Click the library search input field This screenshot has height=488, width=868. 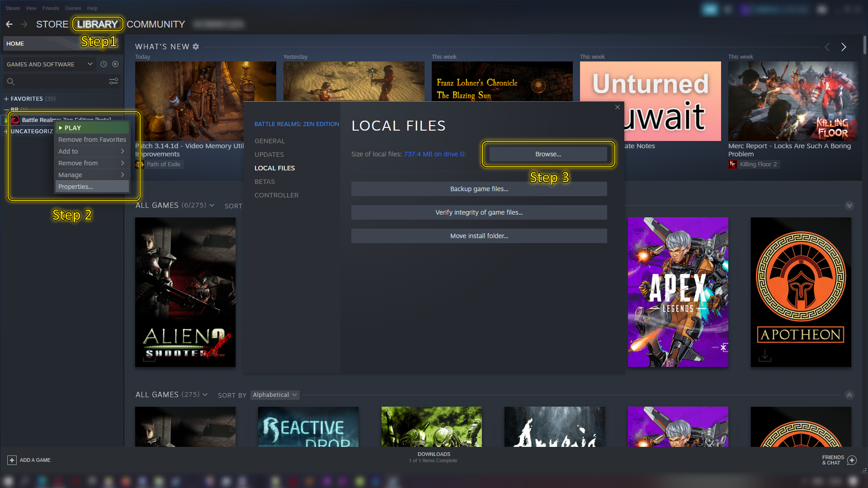[61, 81]
